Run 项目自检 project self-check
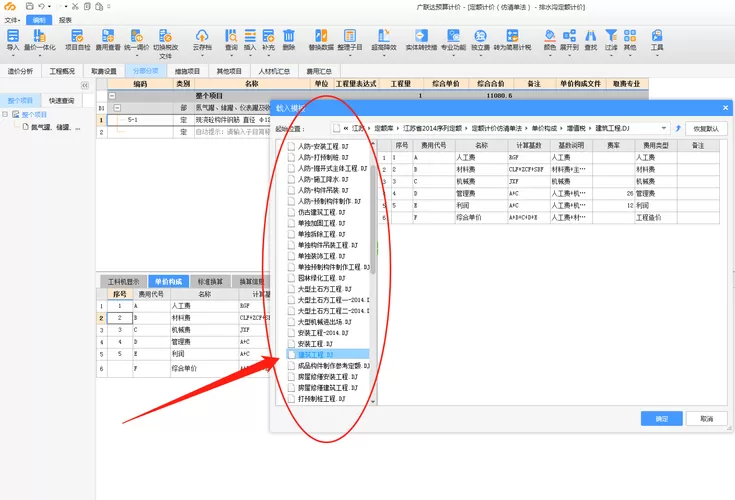The image size is (735, 500). point(77,36)
